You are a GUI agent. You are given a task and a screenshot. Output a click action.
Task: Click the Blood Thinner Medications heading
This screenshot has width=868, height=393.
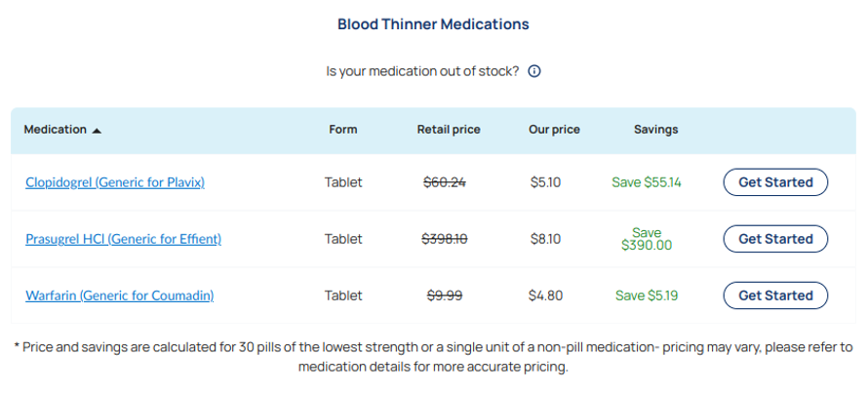click(x=433, y=24)
